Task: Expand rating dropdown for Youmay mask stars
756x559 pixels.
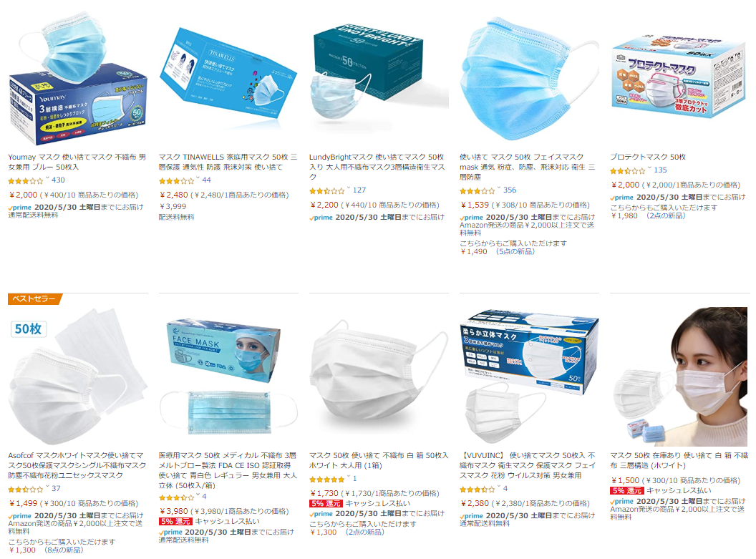Action: (48, 179)
